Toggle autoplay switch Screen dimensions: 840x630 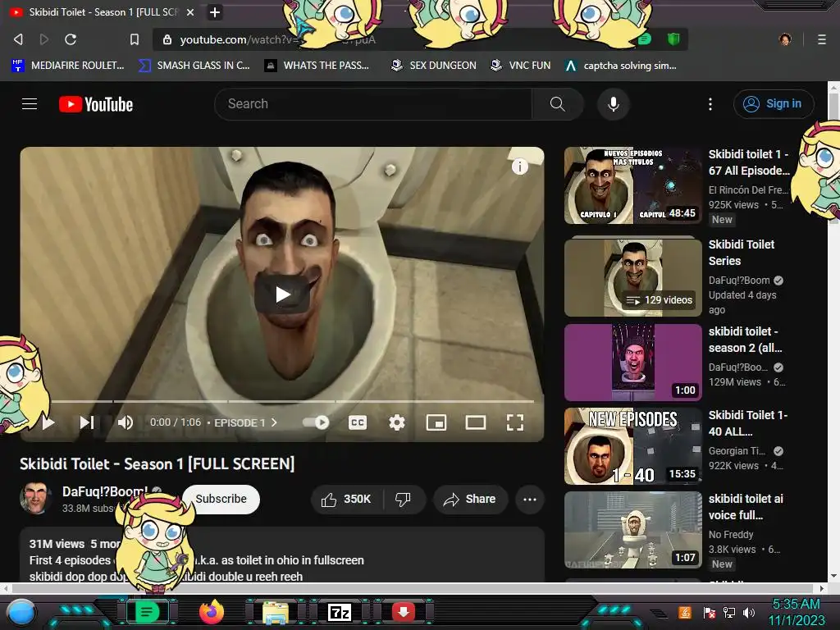[316, 422]
